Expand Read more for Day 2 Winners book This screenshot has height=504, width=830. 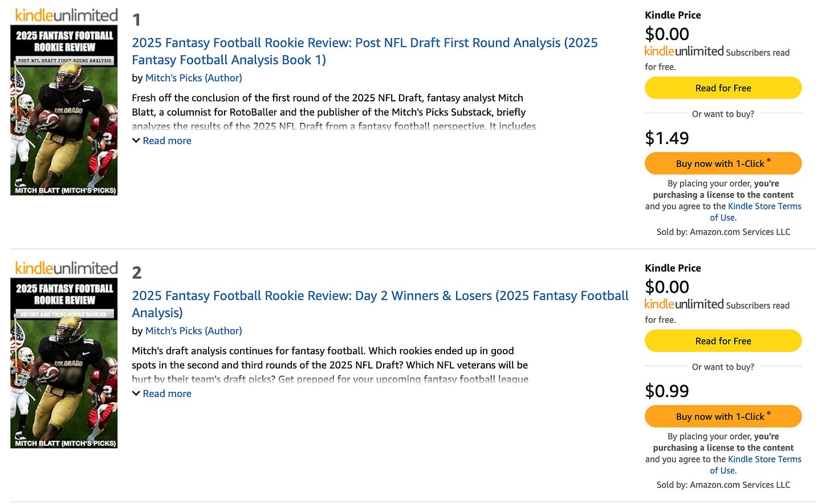166,394
